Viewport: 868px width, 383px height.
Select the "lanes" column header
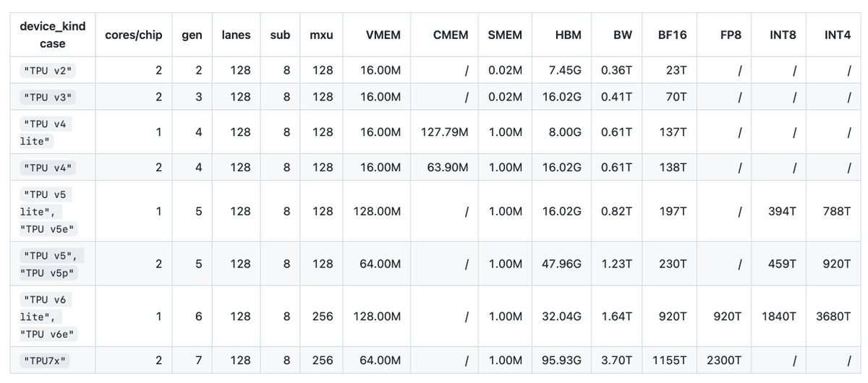(236, 34)
